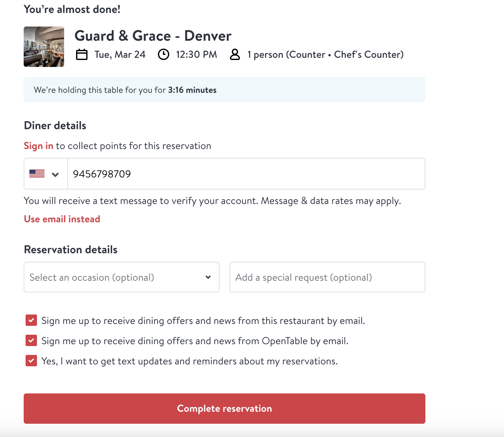Click the clock icon beside 12:30 PM

(x=164, y=54)
